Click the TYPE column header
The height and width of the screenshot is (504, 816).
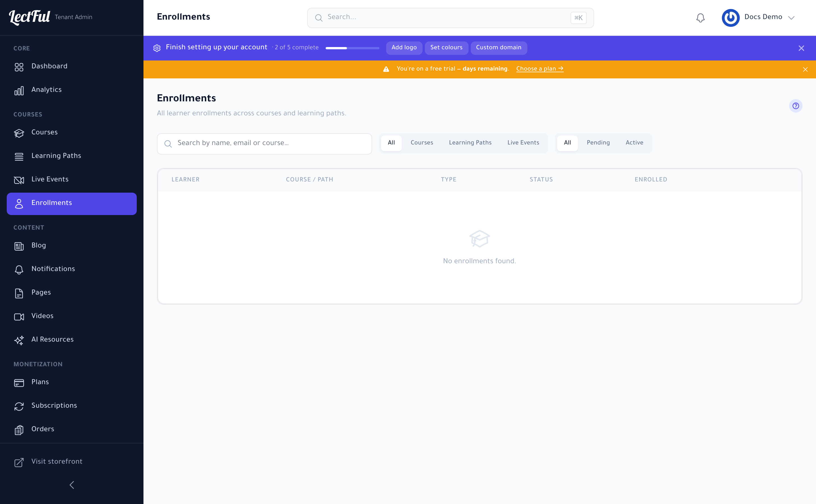click(x=448, y=180)
